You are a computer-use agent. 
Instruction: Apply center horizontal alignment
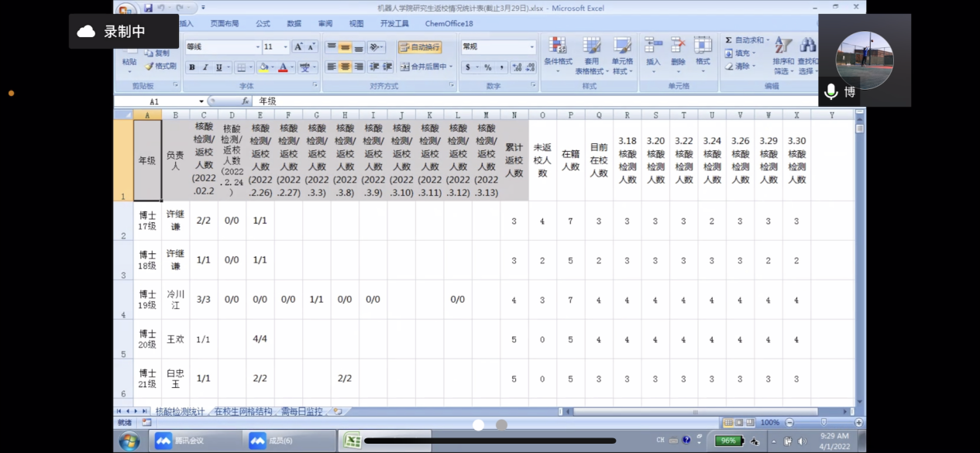coord(346,67)
